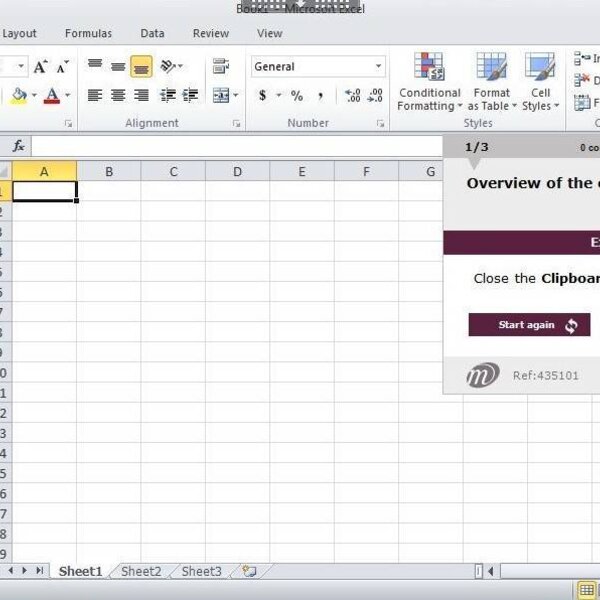Open Font dialog launcher
Viewport: 600px width, 600px height.
click(68, 123)
